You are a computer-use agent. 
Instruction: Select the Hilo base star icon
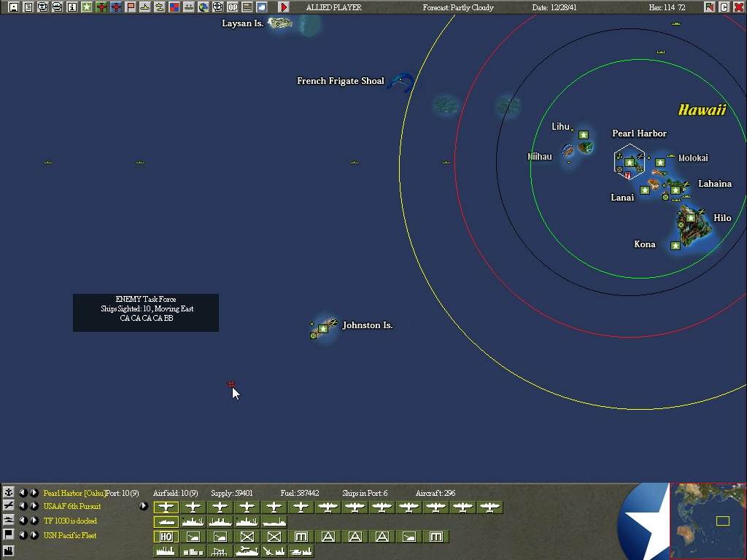[691, 218]
